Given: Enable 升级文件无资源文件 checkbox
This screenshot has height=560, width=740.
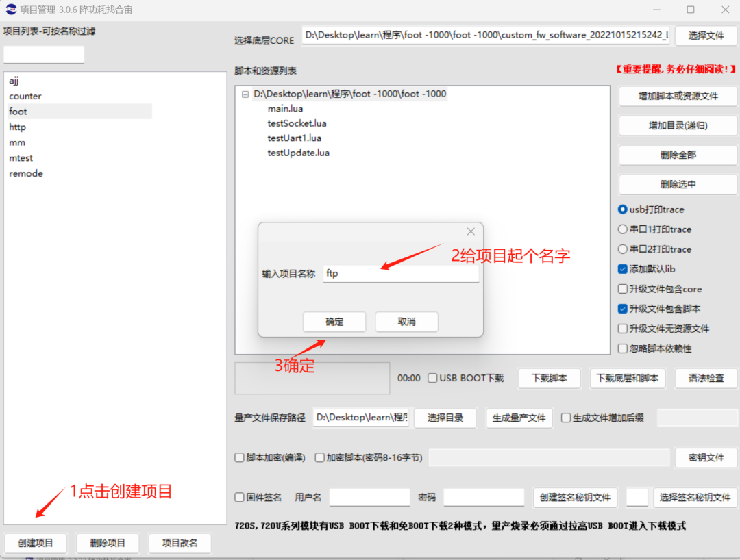Looking at the screenshot, I should pos(622,329).
